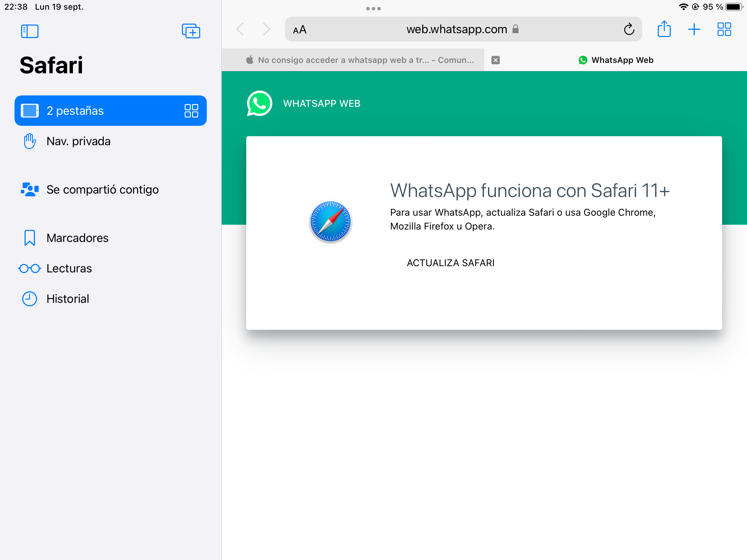Viewport: 747px width, 560px height.
Task: Show tab overview grid in toolbar
Action: point(724,29)
